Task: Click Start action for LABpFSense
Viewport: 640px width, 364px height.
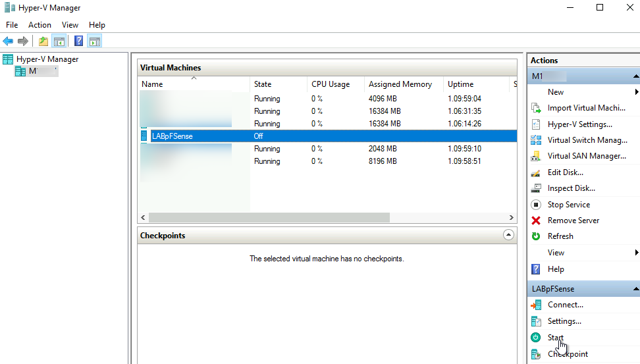Action: coord(556,338)
